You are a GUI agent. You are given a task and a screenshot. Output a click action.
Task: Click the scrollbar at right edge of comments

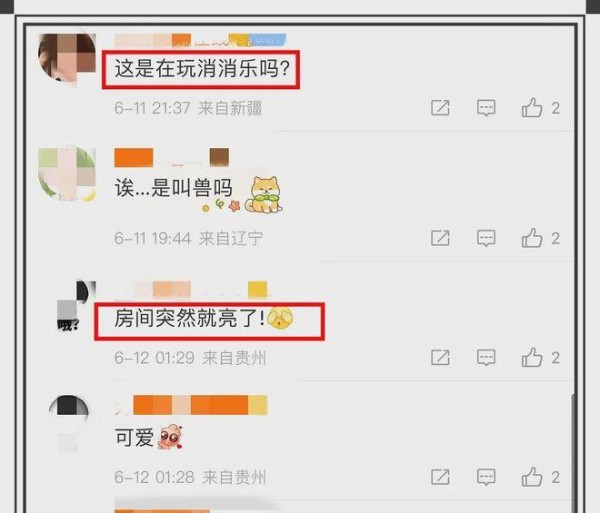tap(573, 451)
